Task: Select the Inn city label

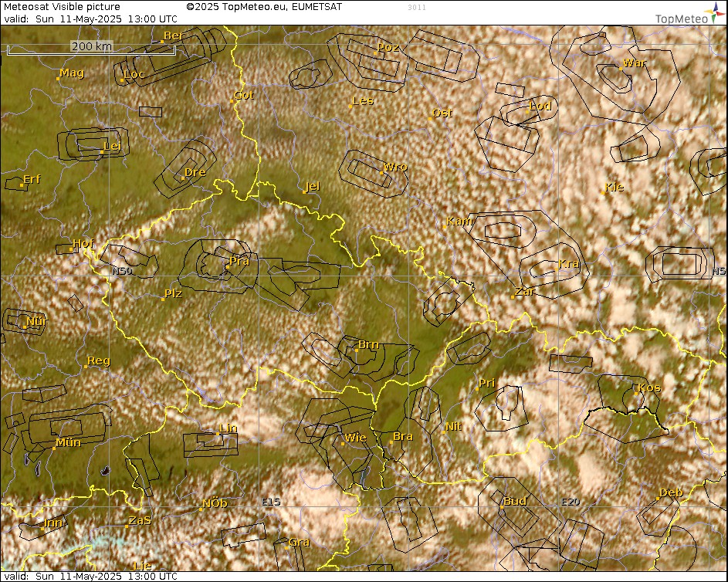Action: (x=53, y=523)
